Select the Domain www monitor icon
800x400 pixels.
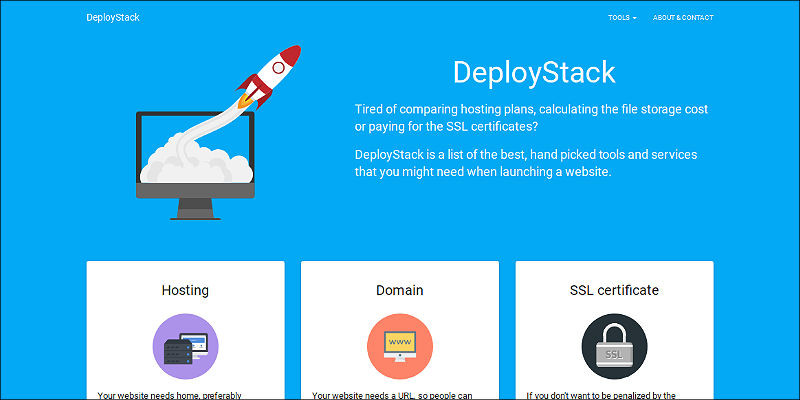(400, 346)
